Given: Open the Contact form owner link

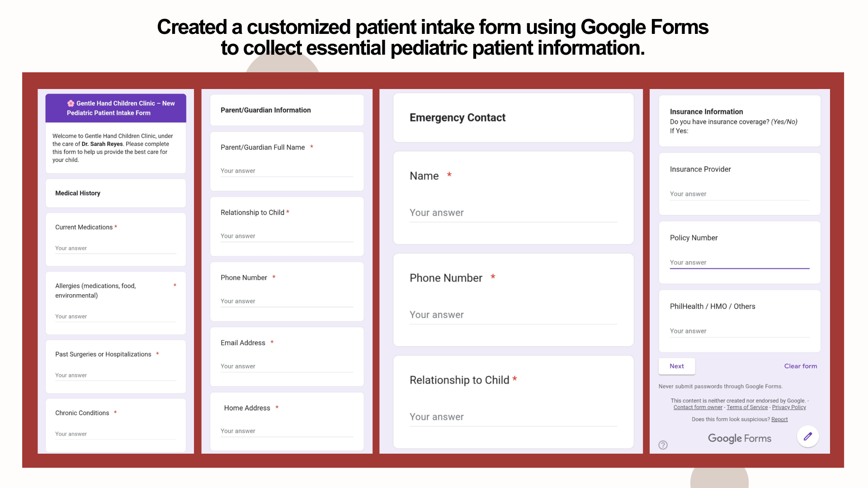Looking at the screenshot, I should pos(698,408).
